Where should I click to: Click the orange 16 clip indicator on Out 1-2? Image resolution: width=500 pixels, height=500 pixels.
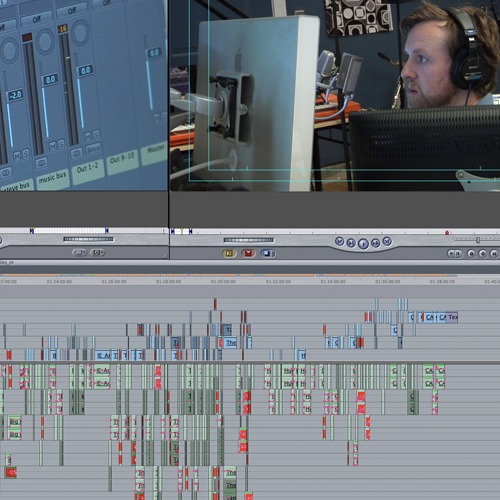click(63, 29)
